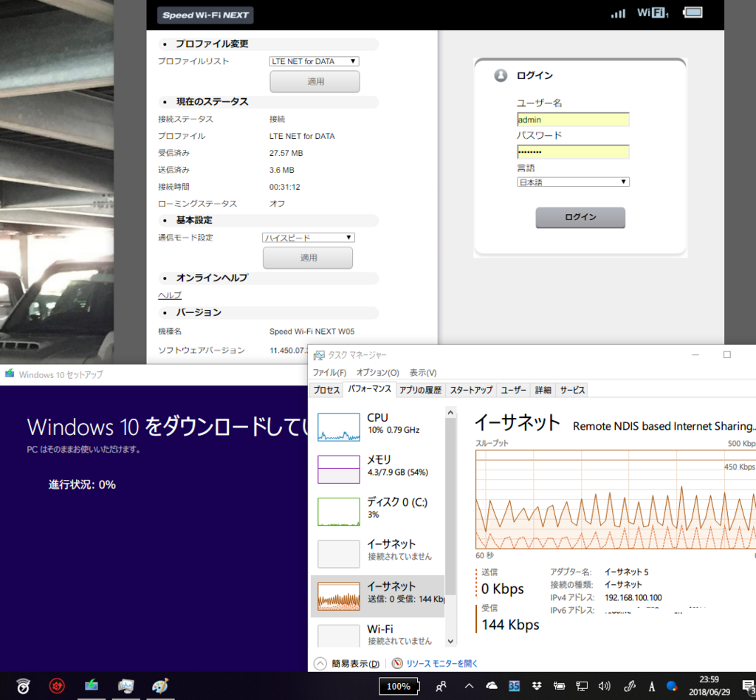The image size is (756, 700).
Task: Click the Task Manager title bar icon
Action: coord(319,355)
